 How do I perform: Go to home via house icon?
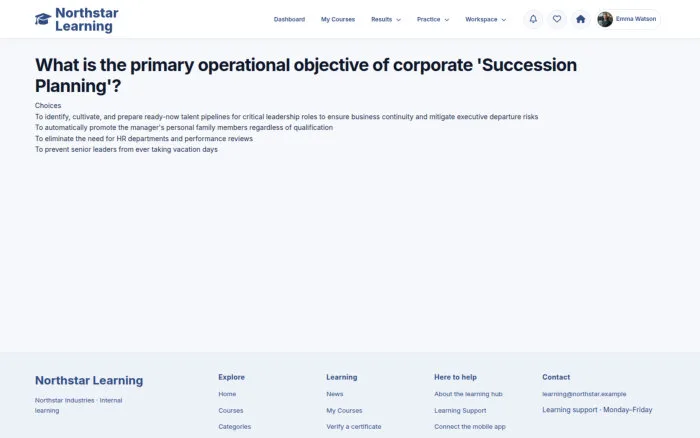tap(580, 19)
